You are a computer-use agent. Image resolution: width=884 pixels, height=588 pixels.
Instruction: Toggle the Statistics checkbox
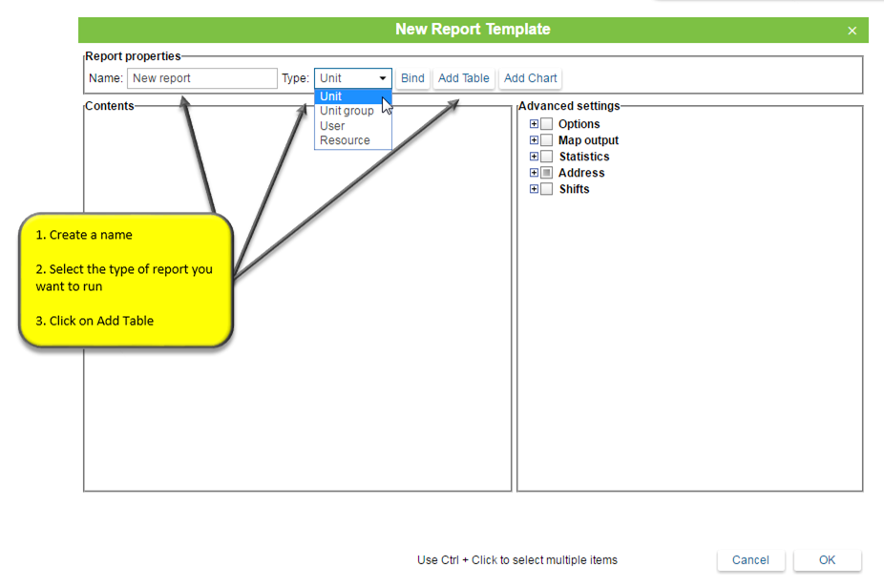[x=547, y=157]
